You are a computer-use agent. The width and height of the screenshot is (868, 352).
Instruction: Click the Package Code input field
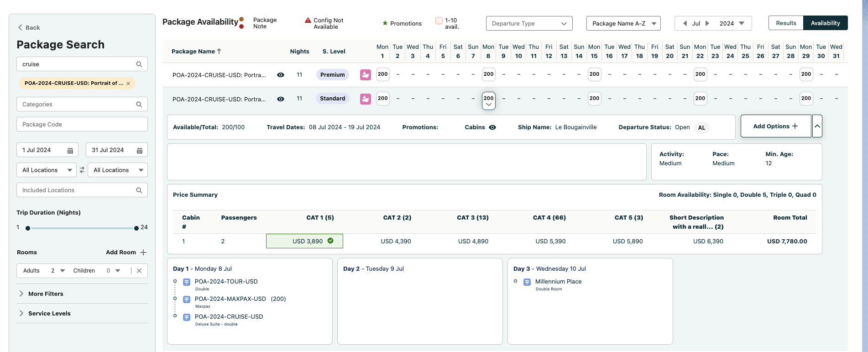[82, 124]
